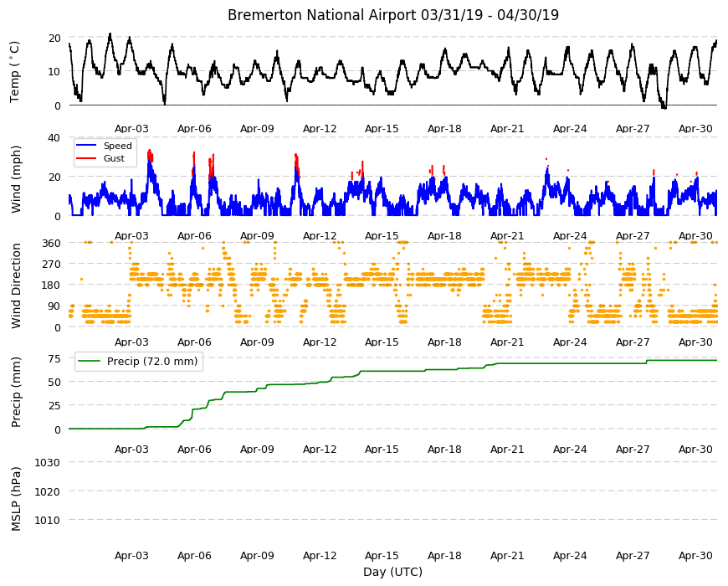The height and width of the screenshot is (586, 728).
Task: Click Apr-30 tick under MSLP chart
Action: [x=695, y=555]
